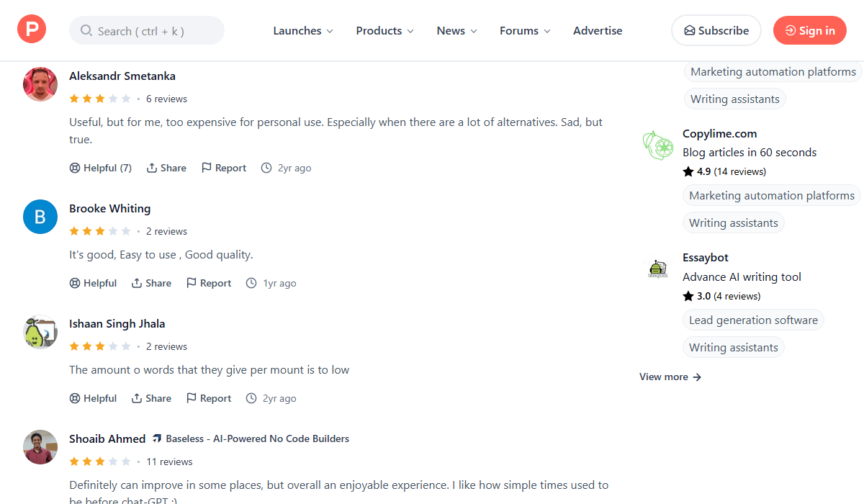864x504 pixels.
Task: Click Copylime.com product logo
Action: point(657,145)
